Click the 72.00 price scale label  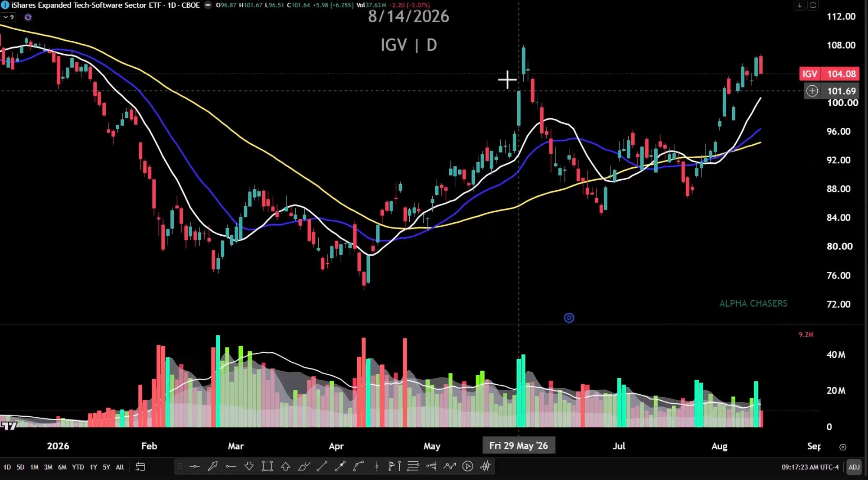tap(838, 304)
